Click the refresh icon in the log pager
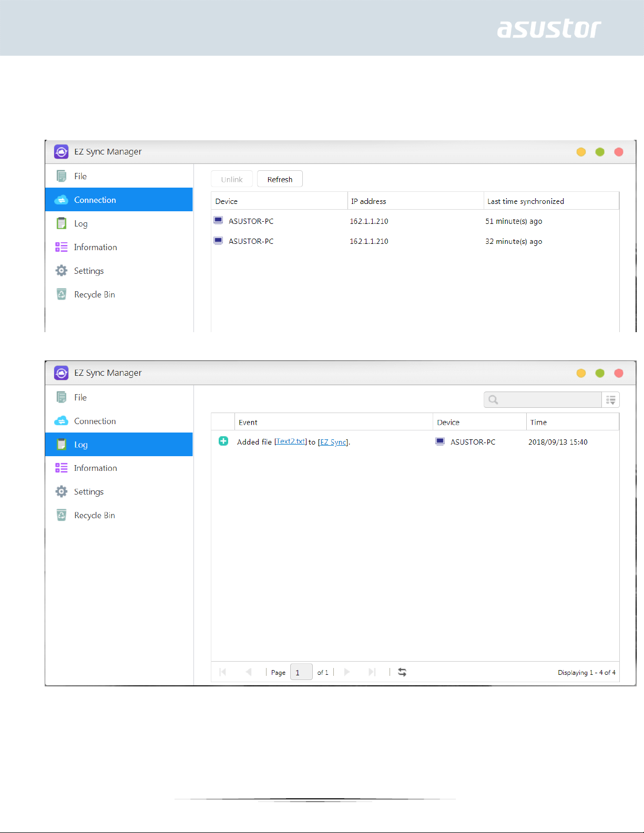This screenshot has width=644, height=833. 402,672
